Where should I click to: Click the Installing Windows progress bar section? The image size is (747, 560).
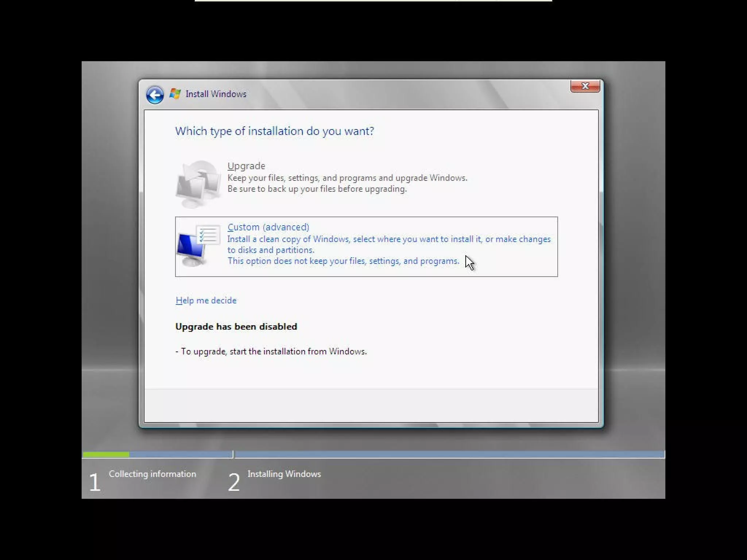(x=449, y=455)
